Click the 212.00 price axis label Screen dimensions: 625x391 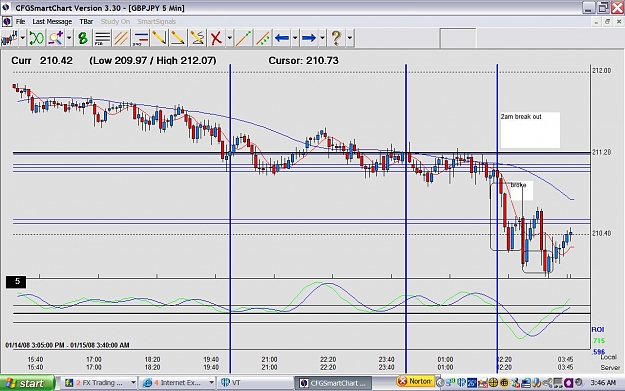(x=601, y=71)
